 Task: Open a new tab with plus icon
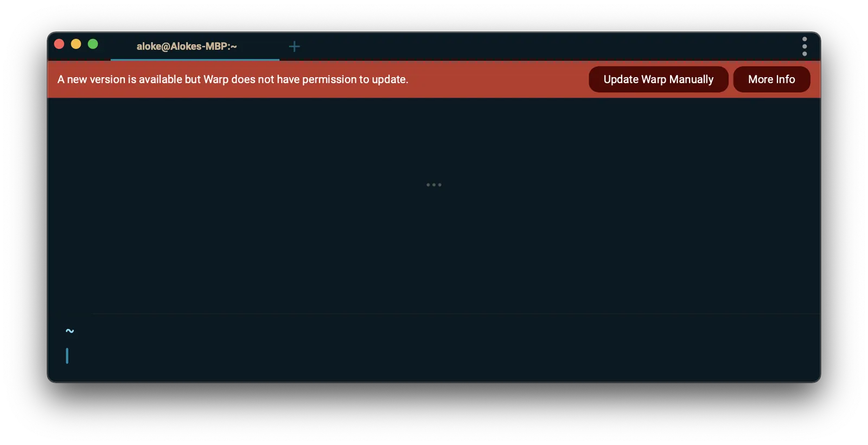coord(294,47)
